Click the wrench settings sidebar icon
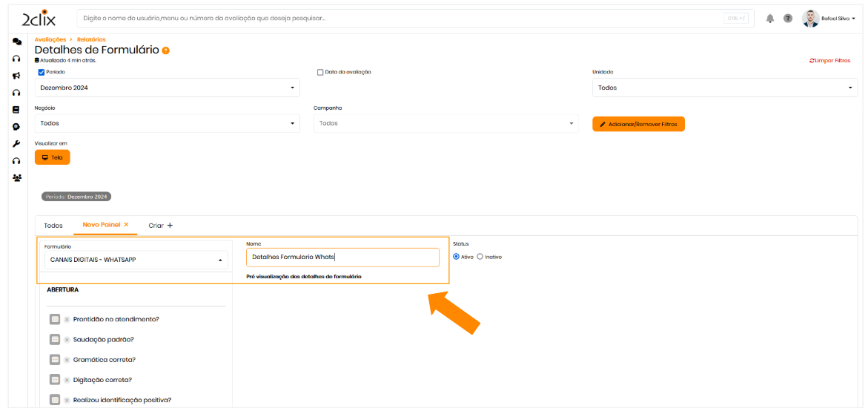The width and height of the screenshot is (868, 417). tap(16, 143)
